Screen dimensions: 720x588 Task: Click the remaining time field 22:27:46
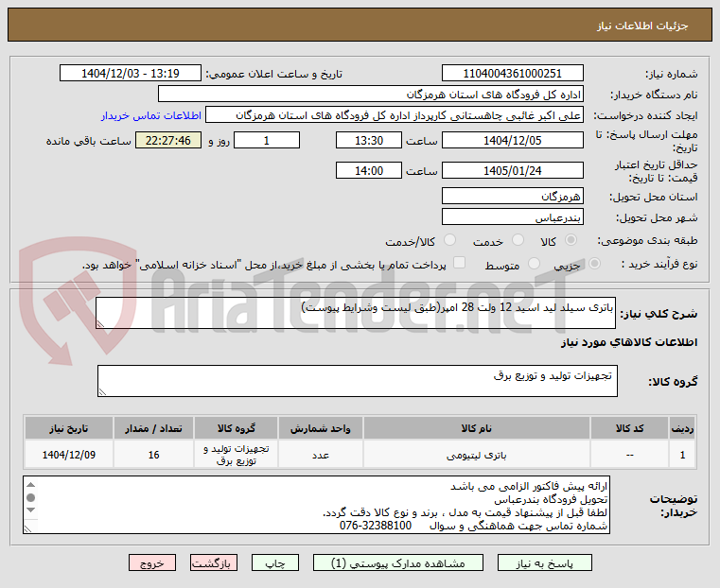coord(168,140)
